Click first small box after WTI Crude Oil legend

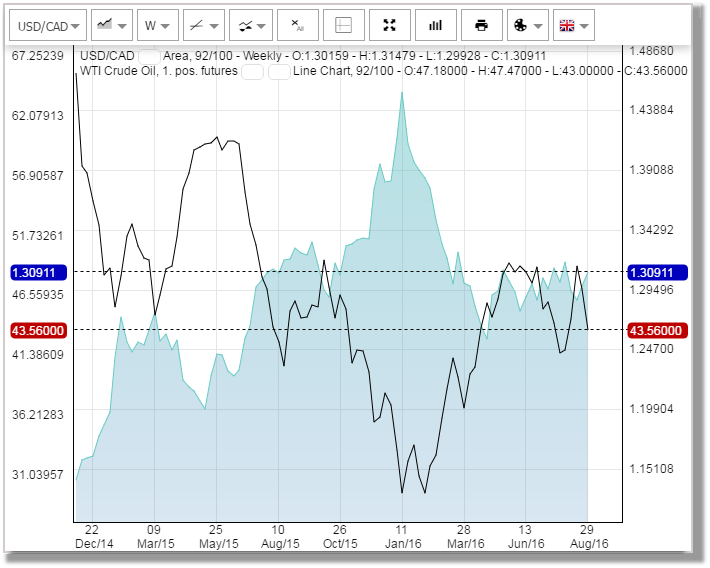[252, 72]
